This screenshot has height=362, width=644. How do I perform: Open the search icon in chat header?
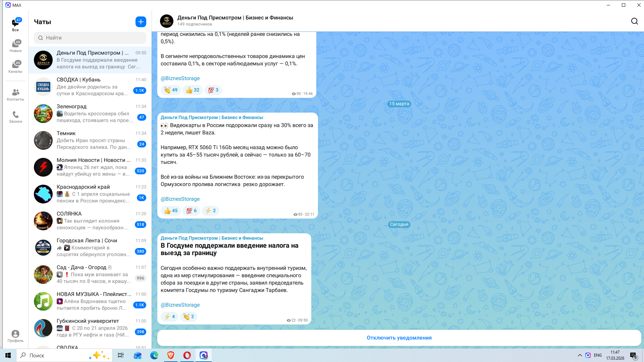pyautogui.click(x=634, y=21)
